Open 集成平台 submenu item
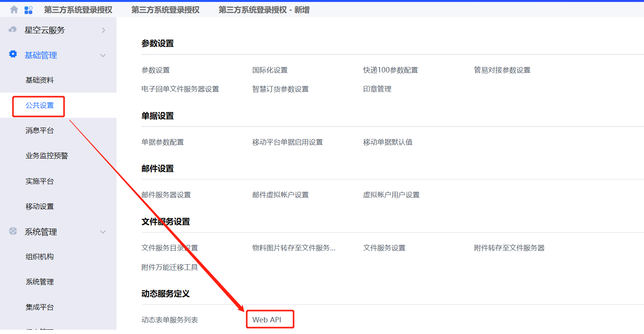Viewport: 644px width, 334px height. click(39, 307)
